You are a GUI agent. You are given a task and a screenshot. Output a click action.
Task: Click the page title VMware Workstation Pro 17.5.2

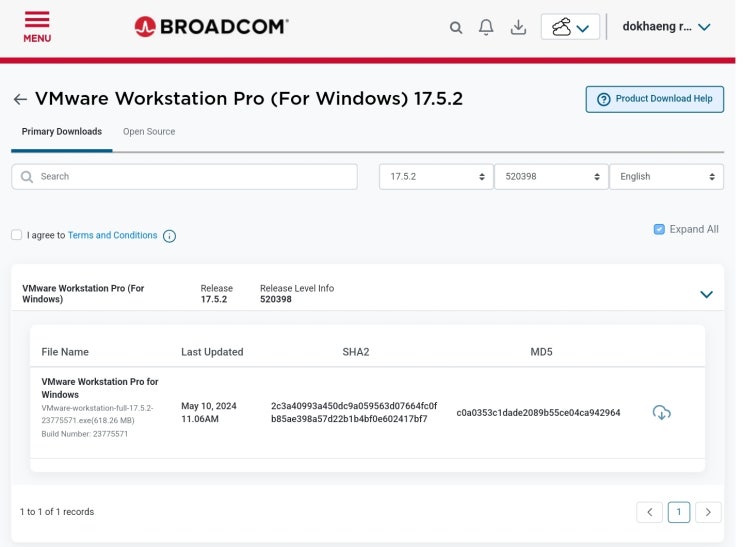(249, 99)
